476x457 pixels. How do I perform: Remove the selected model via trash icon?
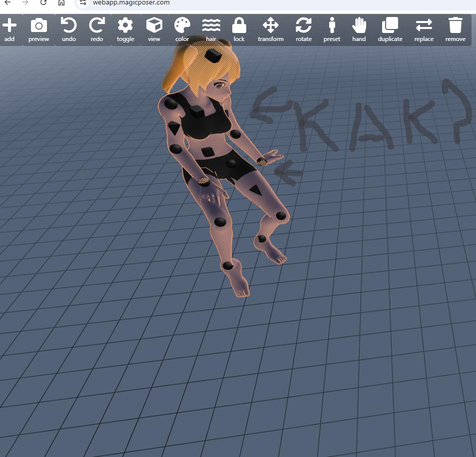456,30
